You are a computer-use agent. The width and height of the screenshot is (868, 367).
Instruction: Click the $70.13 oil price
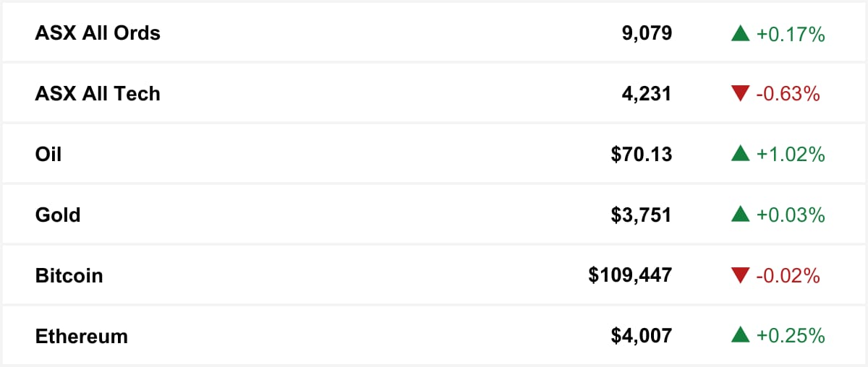click(642, 155)
